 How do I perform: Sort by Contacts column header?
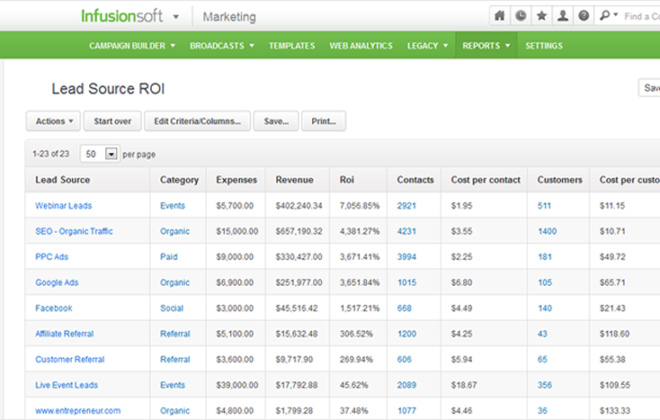(x=415, y=180)
